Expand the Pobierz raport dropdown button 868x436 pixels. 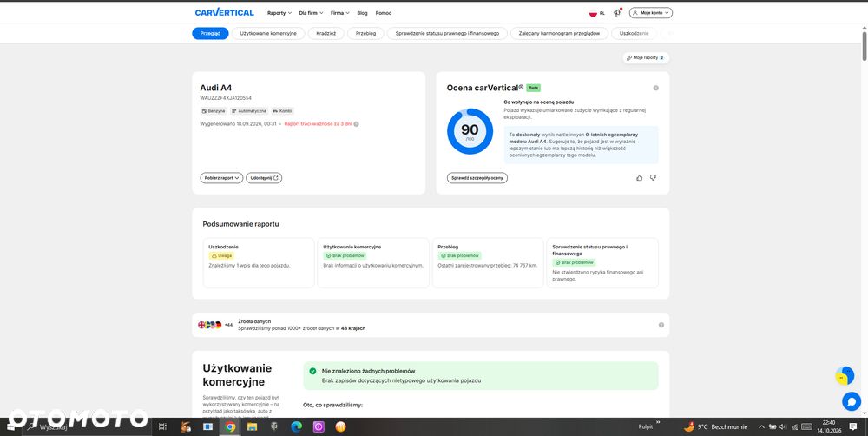[221, 178]
